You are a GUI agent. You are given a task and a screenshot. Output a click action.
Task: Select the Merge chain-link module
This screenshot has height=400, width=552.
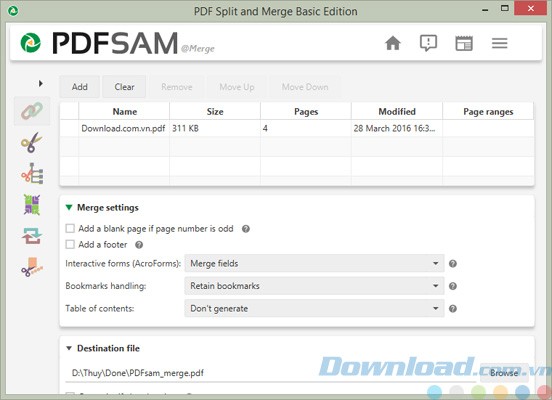coord(32,111)
